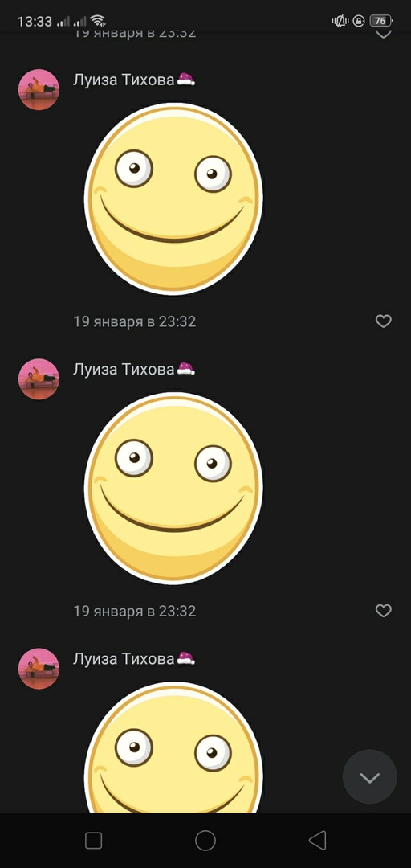
Task: Open the middle smiley sticker
Action: [173, 488]
